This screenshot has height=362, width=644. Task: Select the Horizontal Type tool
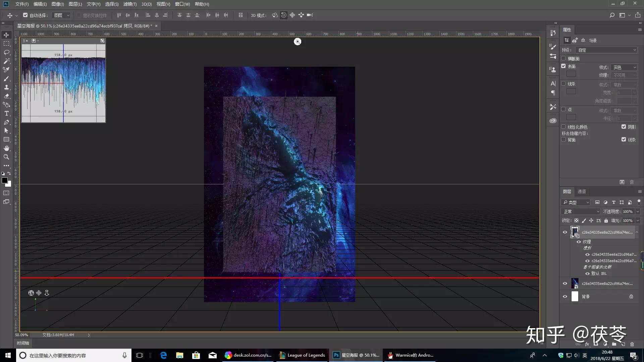click(6, 113)
